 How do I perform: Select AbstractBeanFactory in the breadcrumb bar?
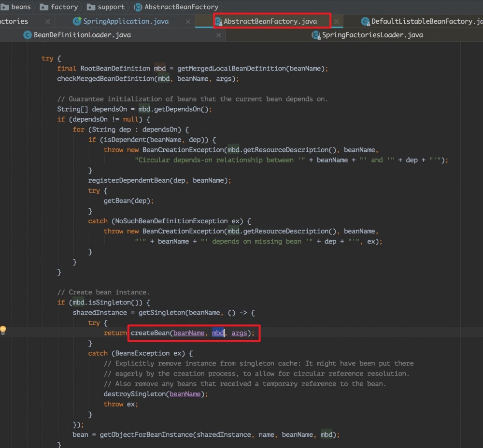click(181, 7)
